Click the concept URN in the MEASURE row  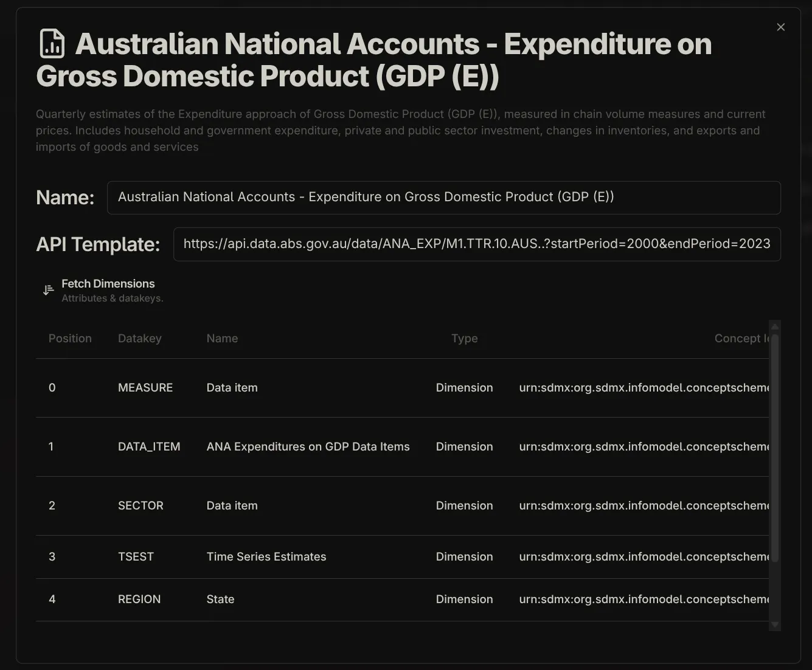coord(643,387)
